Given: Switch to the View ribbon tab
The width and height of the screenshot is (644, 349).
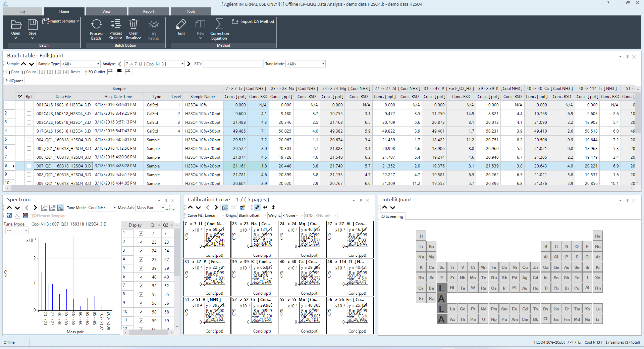Looking at the screenshot, I should coord(106,11).
